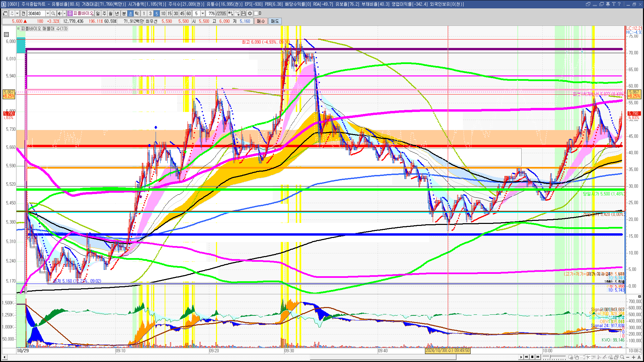Open the stock code 304840 dropdown arrow
The height and width of the screenshot is (362, 644).
48,13
